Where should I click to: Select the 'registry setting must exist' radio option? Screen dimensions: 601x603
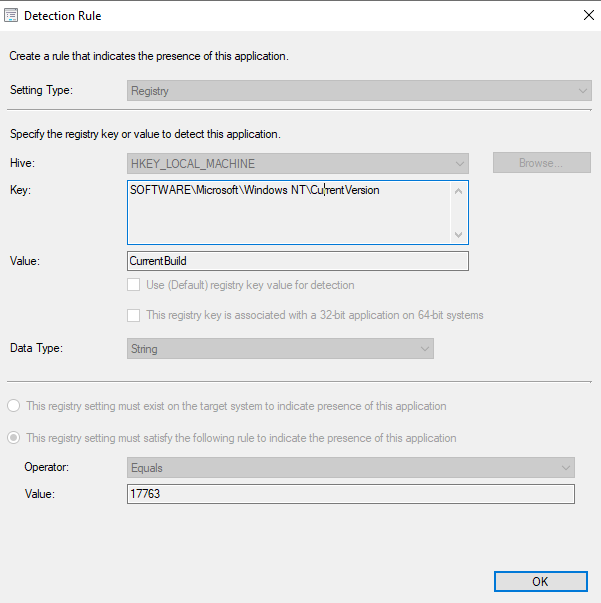coord(14,406)
